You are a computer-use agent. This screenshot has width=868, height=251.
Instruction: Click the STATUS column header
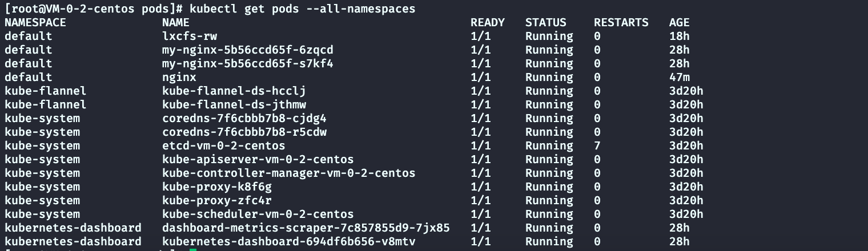pos(545,23)
